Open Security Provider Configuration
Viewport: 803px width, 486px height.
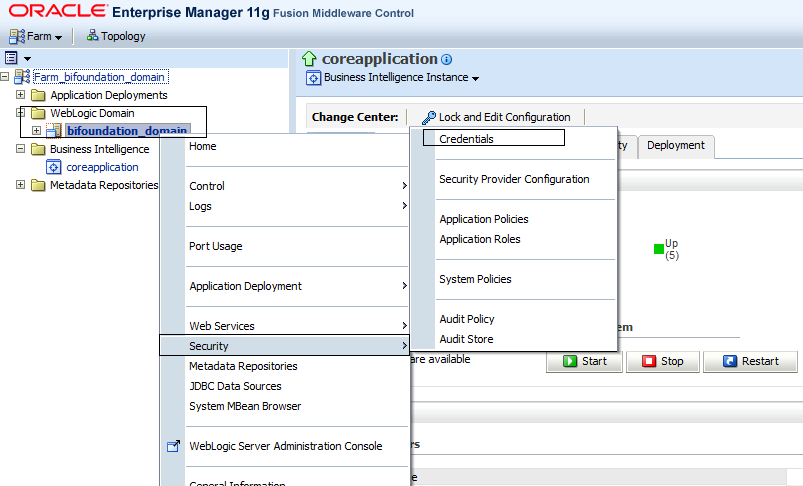[514, 179]
